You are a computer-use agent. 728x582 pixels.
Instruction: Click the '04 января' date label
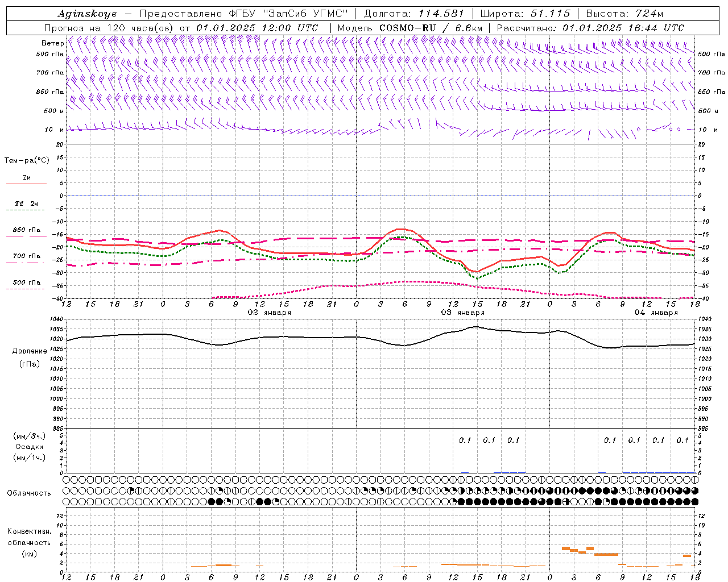[656, 313]
